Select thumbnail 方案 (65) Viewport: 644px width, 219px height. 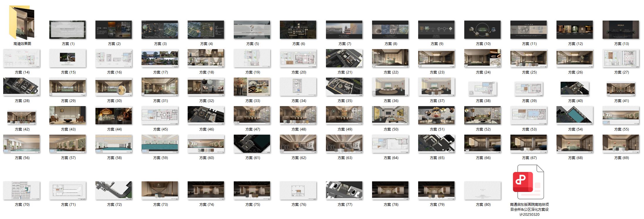(x=436, y=144)
